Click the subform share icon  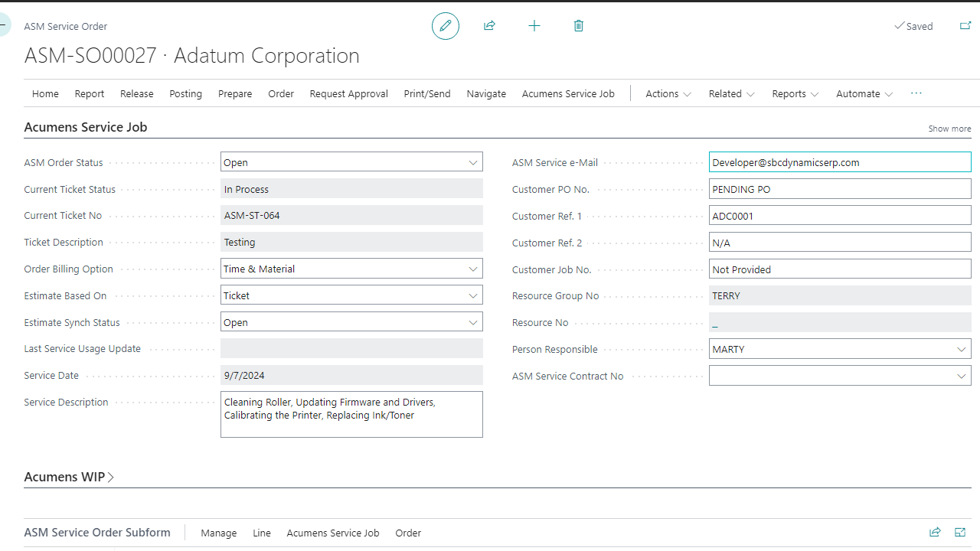(x=935, y=533)
